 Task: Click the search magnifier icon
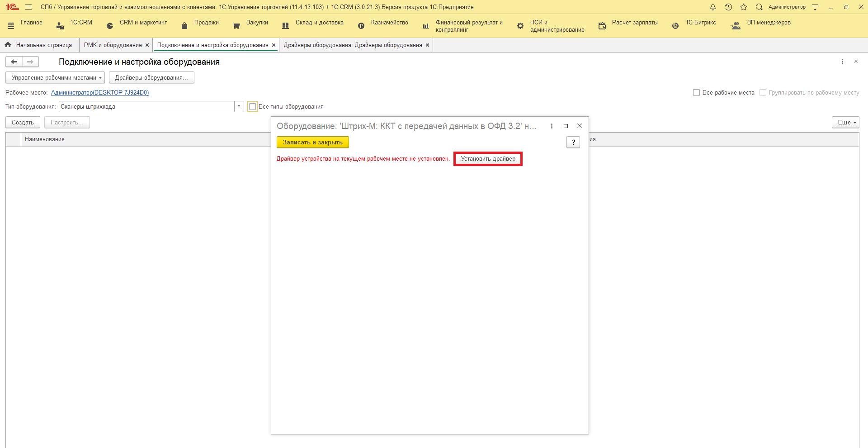(759, 7)
